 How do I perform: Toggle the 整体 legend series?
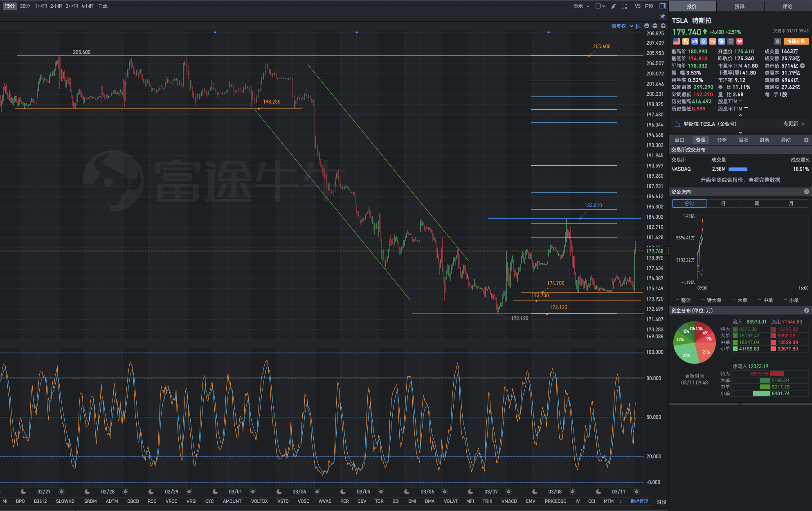pos(683,300)
